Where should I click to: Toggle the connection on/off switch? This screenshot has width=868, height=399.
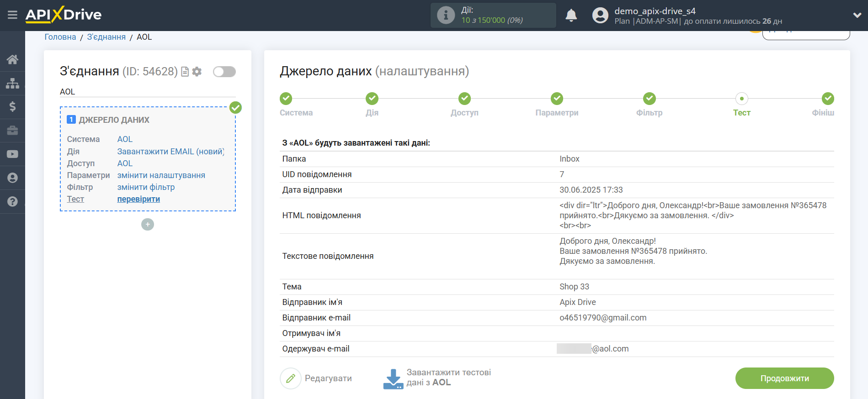224,72
